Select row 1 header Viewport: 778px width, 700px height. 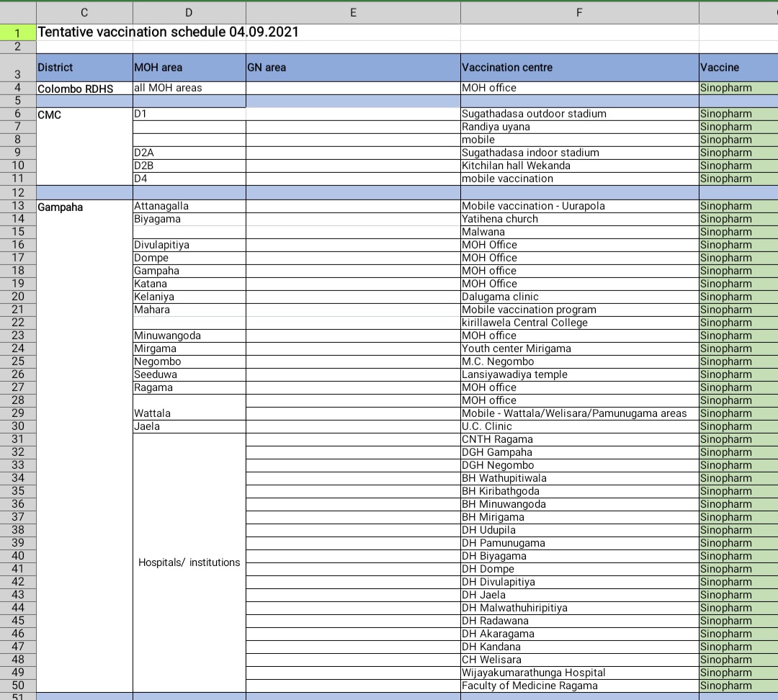tap(18, 32)
